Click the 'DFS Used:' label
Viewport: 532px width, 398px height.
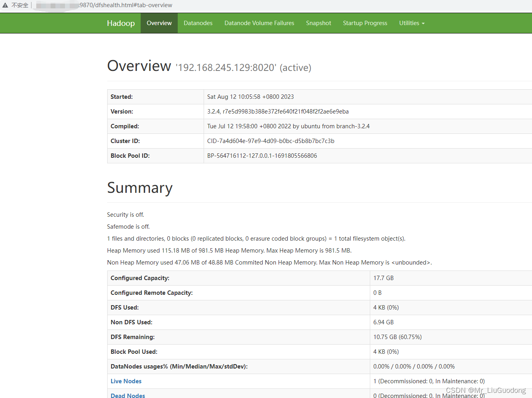pyautogui.click(x=125, y=308)
